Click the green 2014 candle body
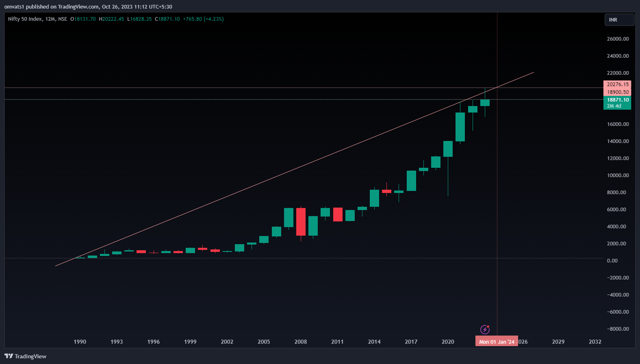This screenshot has width=640, height=364. [x=374, y=198]
